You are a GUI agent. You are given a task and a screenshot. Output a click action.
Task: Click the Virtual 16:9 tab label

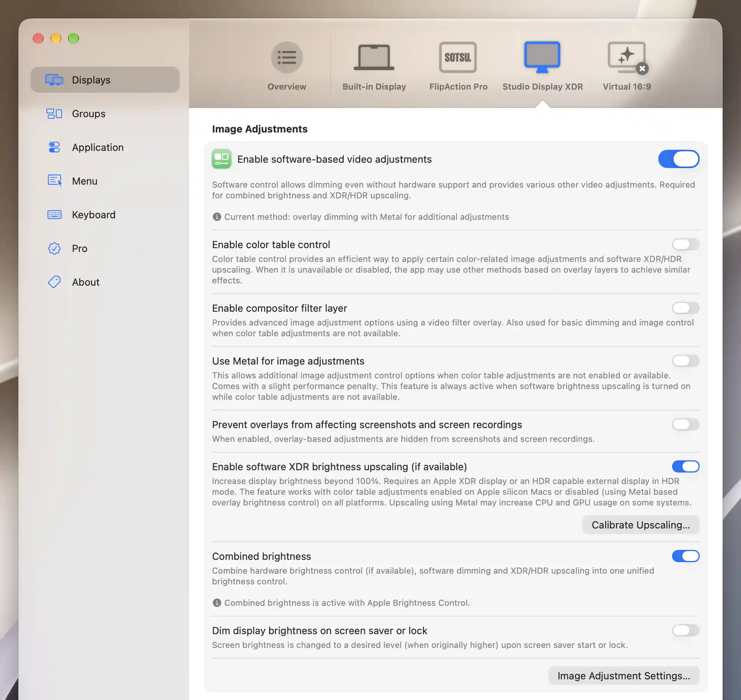click(627, 87)
